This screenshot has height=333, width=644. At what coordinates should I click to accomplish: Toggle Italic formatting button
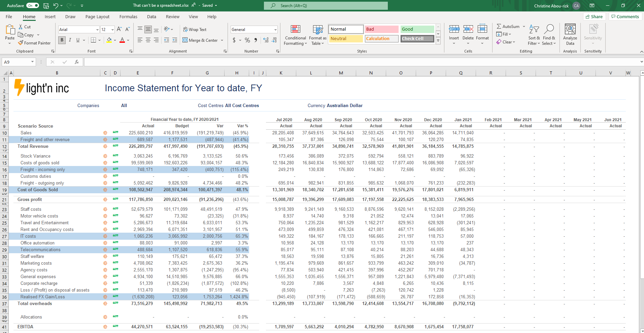point(70,40)
